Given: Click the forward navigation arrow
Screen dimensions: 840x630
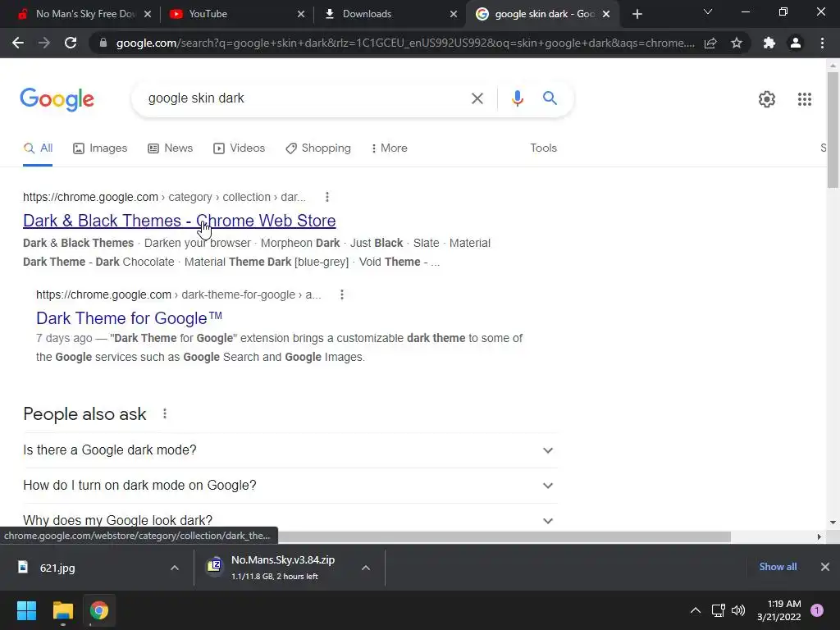Looking at the screenshot, I should (44, 43).
